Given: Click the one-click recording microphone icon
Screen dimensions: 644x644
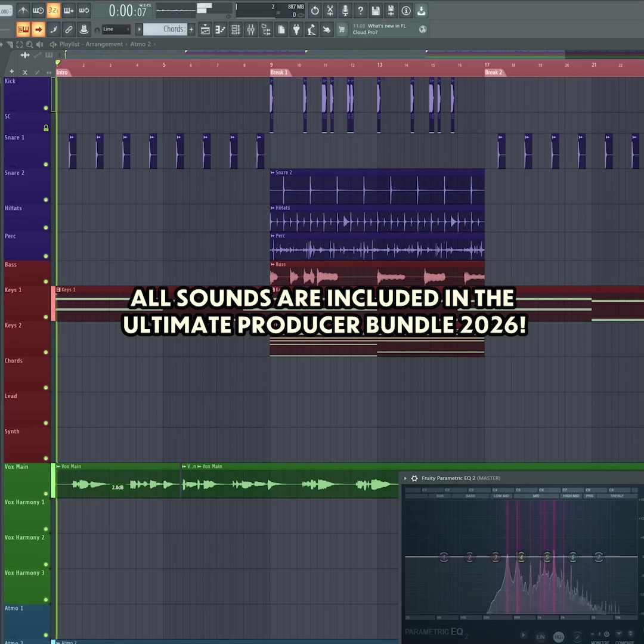Looking at the screenshot, I should click(x=345, y=10).
